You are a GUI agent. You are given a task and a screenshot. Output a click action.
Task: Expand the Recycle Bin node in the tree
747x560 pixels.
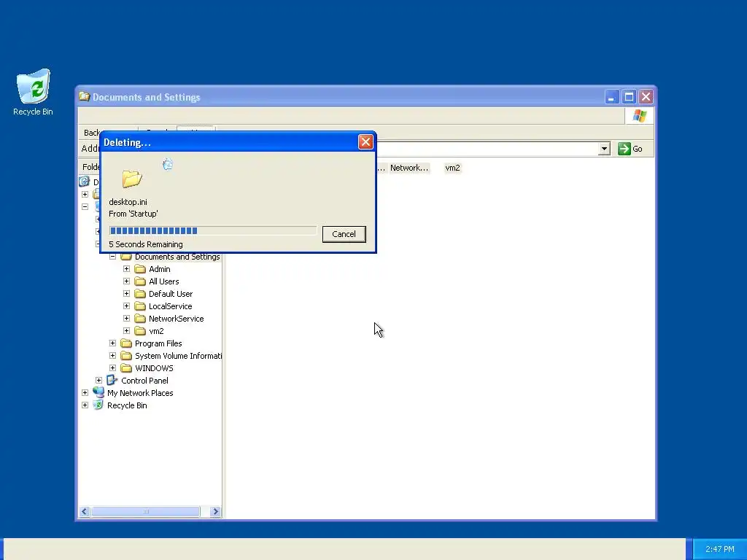(x=85, y=405)
